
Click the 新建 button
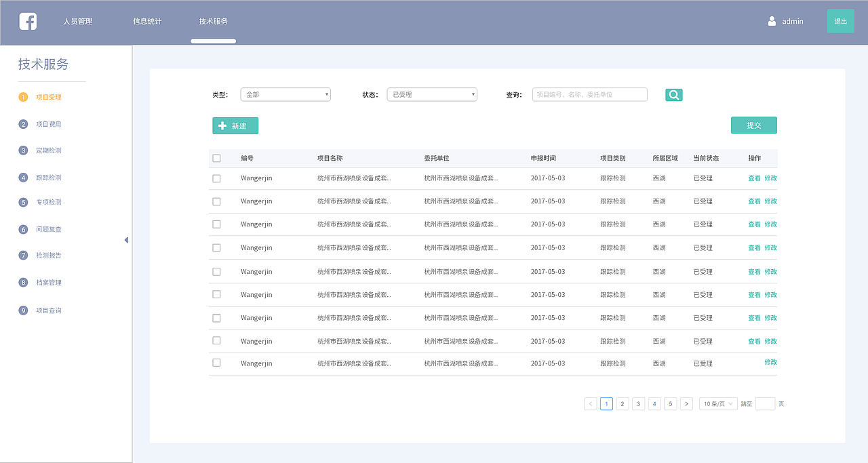tap(235, 125)
